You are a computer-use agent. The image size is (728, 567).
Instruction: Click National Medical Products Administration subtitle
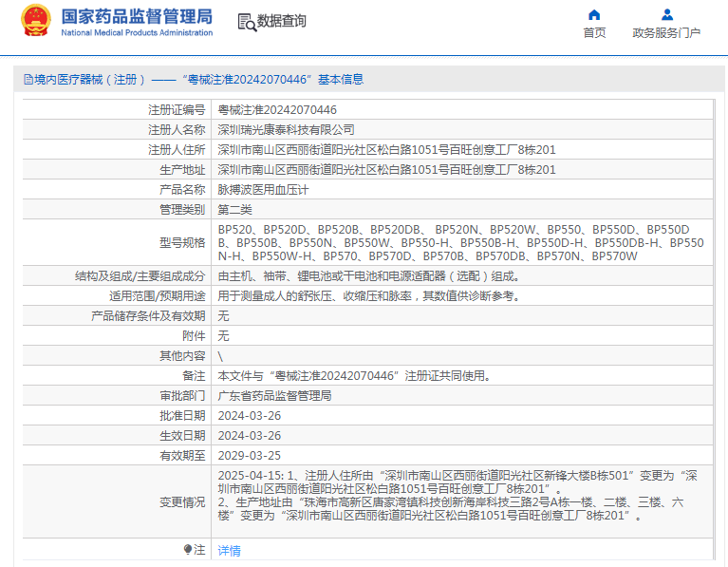pos(137,32)
